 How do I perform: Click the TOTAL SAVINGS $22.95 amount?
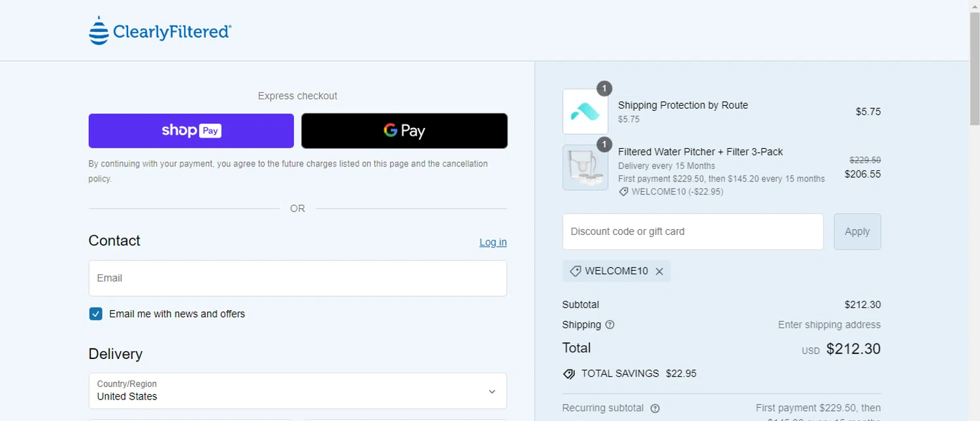click(x=681, y=374)
